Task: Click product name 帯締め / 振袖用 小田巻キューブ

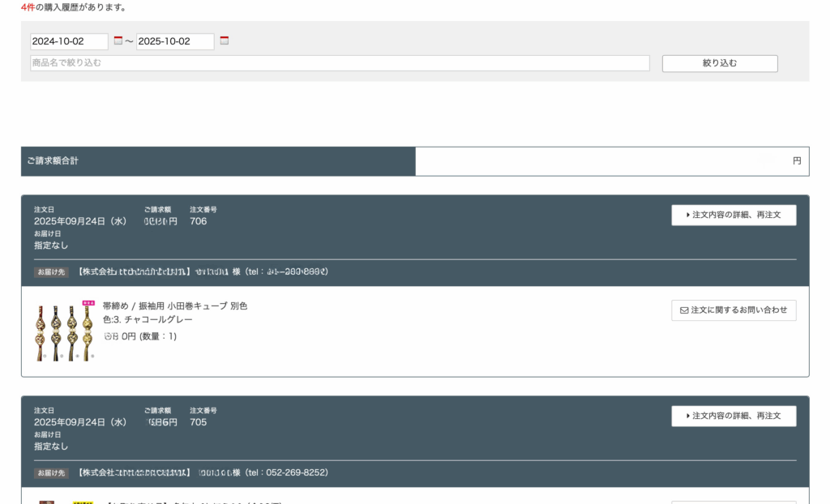Action: [174, 306]
